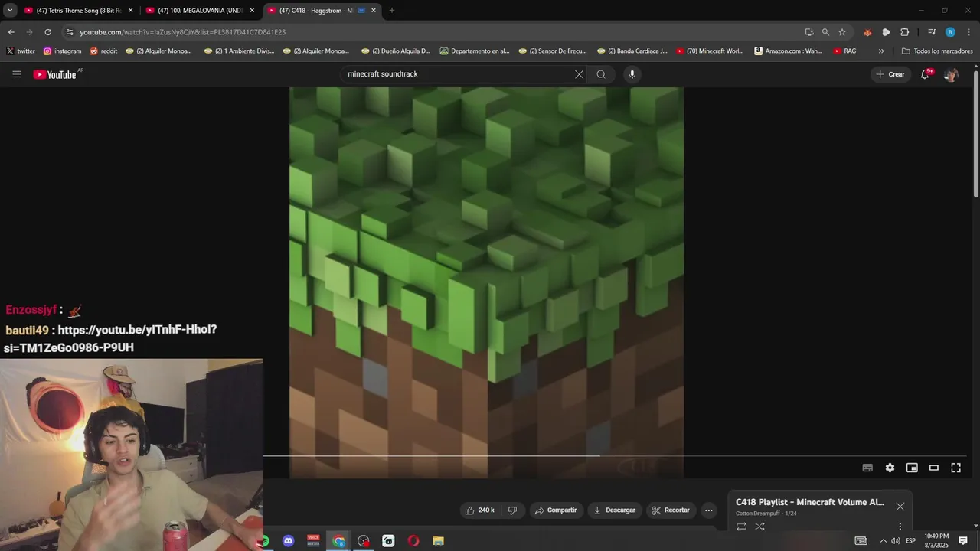Open the Chrome profile B avatar
Image resolution: width=980 pixels, height=551 pixels.
pos(950,32)
